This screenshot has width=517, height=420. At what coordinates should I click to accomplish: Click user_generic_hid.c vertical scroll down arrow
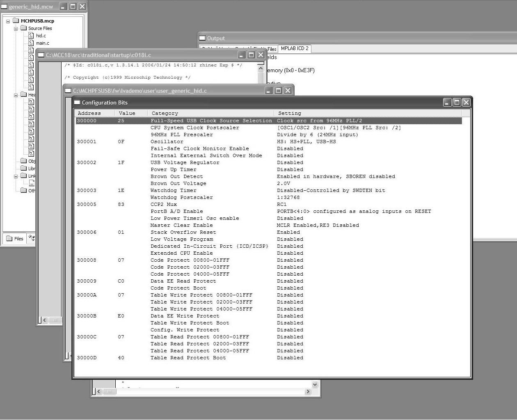(x=315, y=384)
